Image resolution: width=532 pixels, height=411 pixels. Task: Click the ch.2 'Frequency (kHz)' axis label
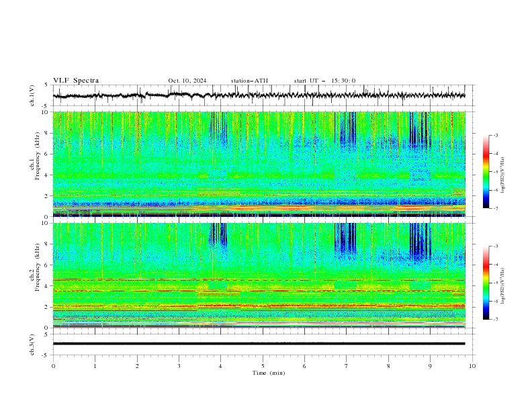click(38, 267)
